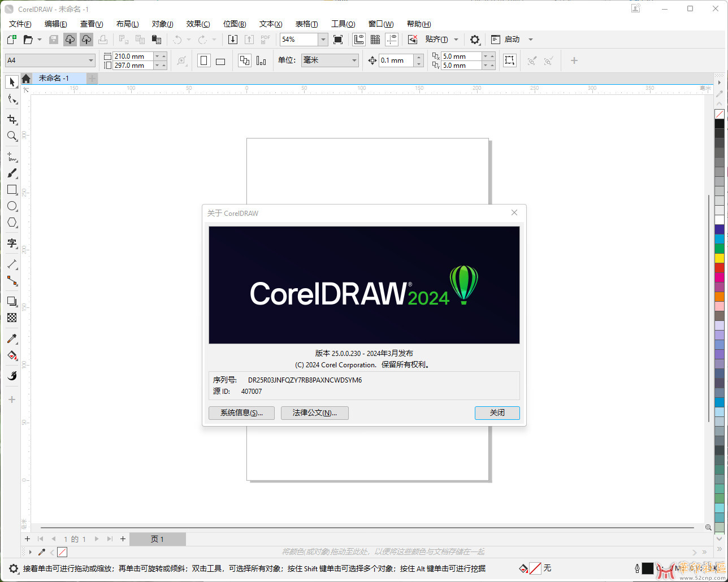
Task: Click the cloud upload icon
Action: click(x=86, y=40)
